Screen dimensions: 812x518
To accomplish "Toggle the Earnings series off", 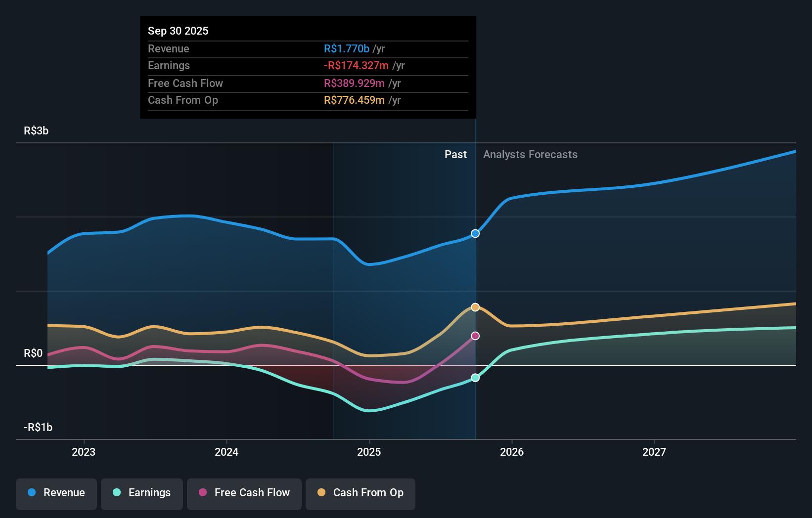I will (x=142, y=493).
